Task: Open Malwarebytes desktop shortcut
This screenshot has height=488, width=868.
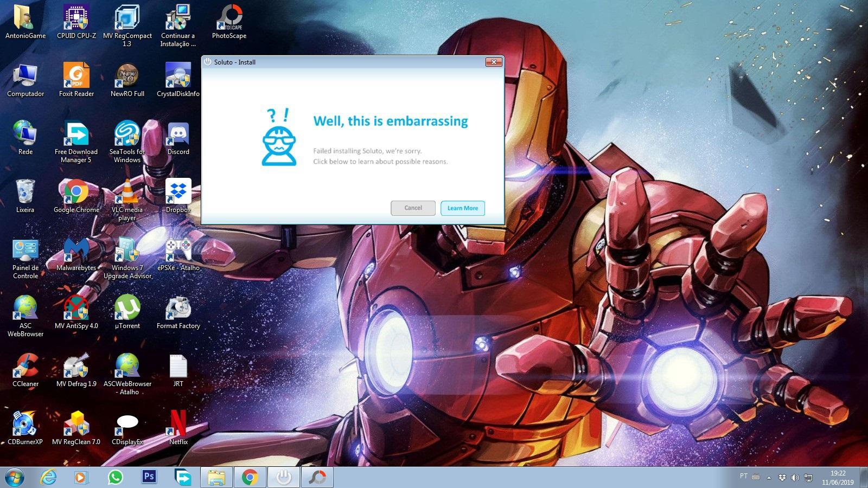Action: [x=76, y=254]
